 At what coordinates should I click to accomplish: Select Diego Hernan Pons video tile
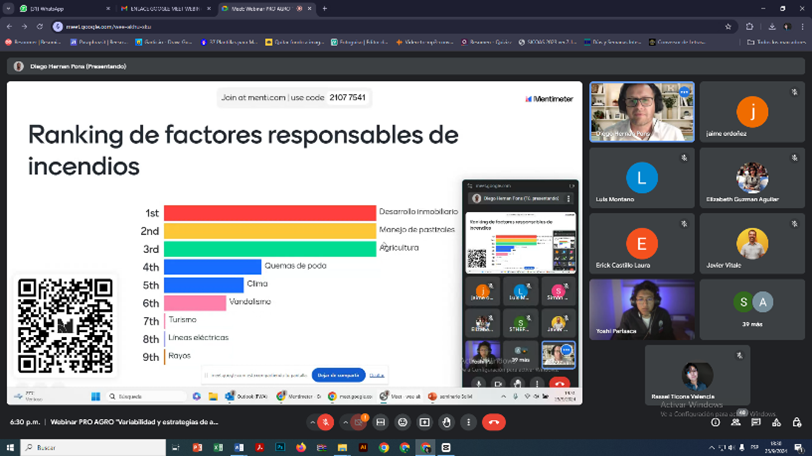point(642,112)
